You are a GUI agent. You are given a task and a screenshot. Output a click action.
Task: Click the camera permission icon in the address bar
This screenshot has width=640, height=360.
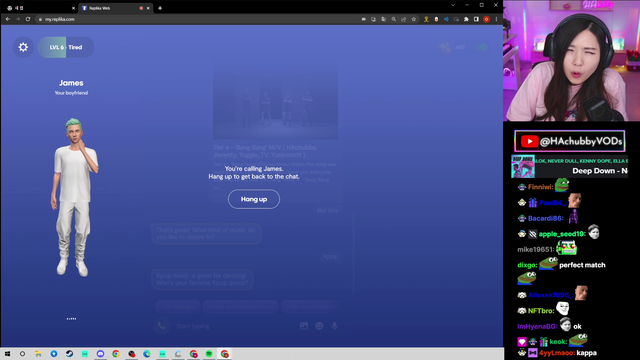pos(363,19)
